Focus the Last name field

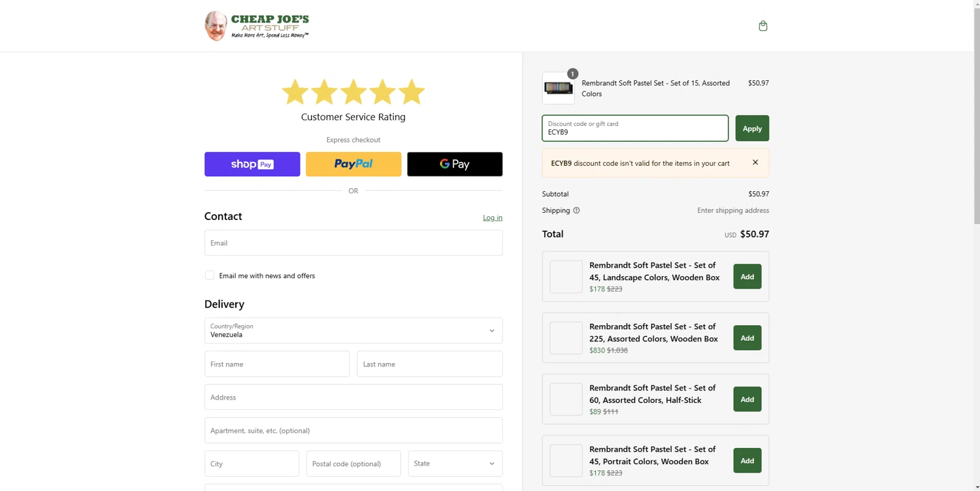pyautogui.click(x=430, y=364)
